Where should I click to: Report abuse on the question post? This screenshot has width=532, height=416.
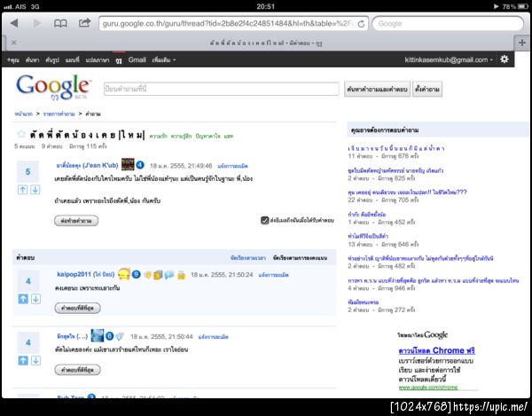click(x=232, y=166)
